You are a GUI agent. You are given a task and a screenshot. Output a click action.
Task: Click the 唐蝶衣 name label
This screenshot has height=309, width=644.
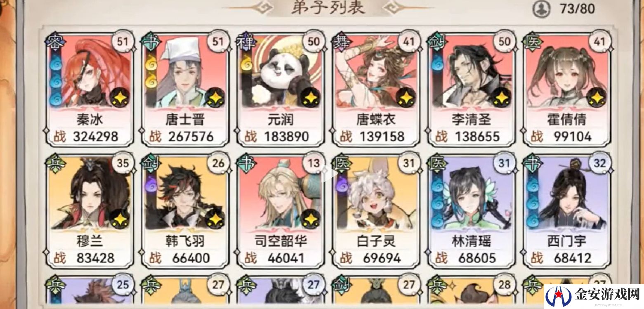point(376,119)
